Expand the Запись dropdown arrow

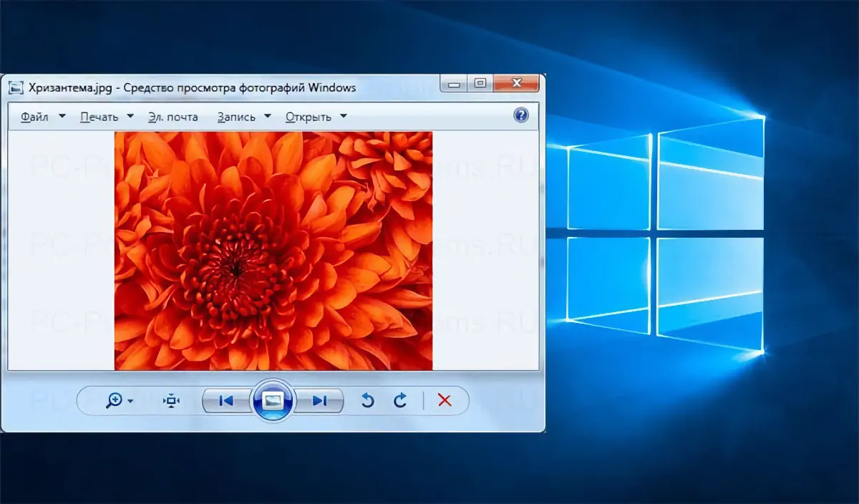[x=268, y=116]
